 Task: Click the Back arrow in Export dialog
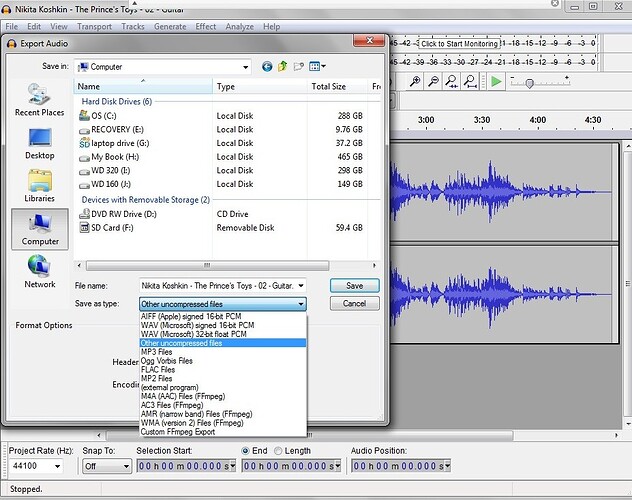click(x=267, y=66)
